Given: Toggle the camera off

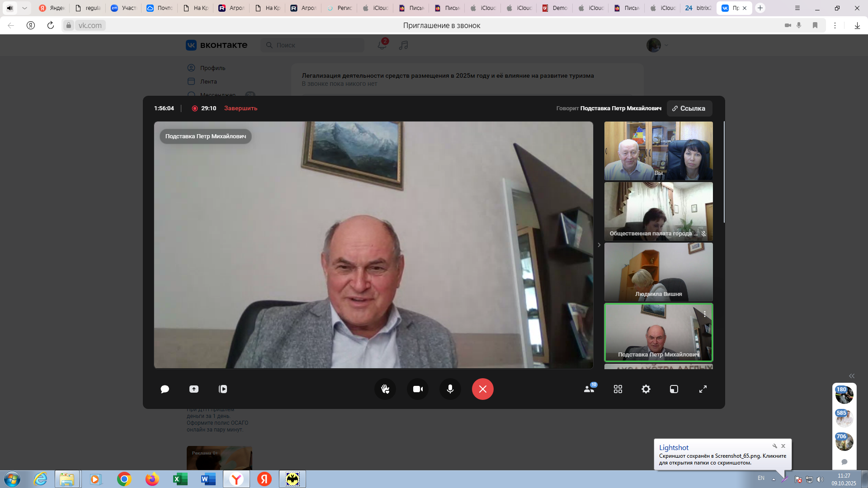Looking at the screenshot, I should click(418, 389).
